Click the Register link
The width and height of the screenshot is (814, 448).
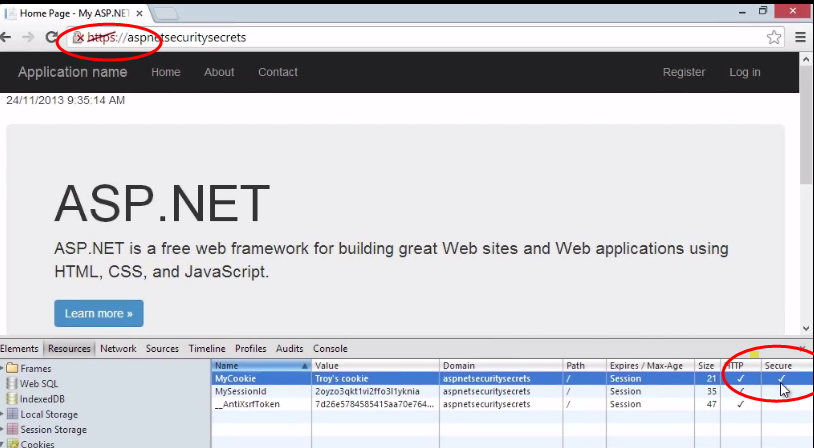click(684, 72)
